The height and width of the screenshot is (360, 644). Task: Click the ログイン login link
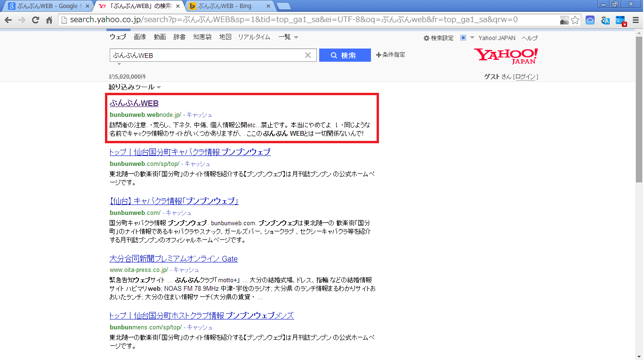pyautogui.click(x=525, y=77)
